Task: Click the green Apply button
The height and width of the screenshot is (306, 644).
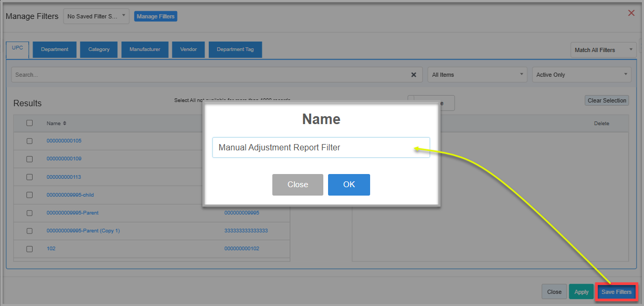Action: (581, 292)
